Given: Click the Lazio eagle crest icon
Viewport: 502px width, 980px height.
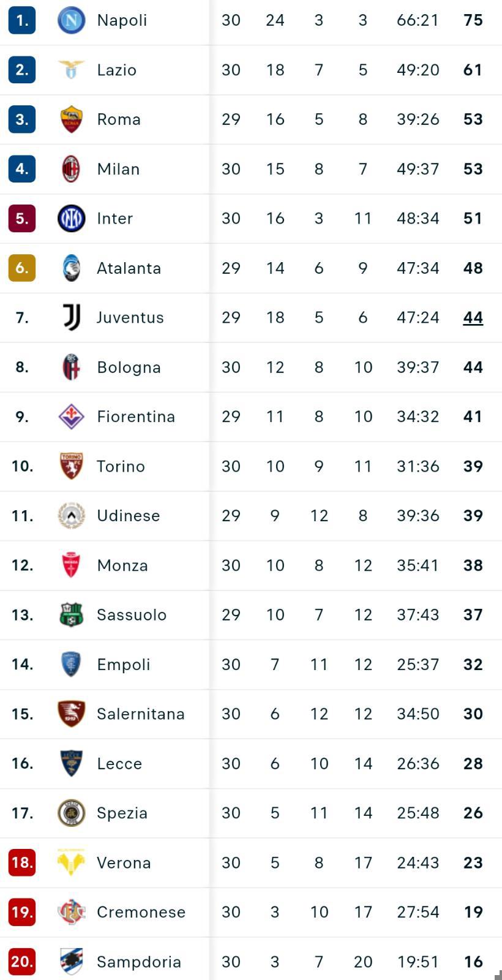Looking at the screenshot, I should point(71,70).
